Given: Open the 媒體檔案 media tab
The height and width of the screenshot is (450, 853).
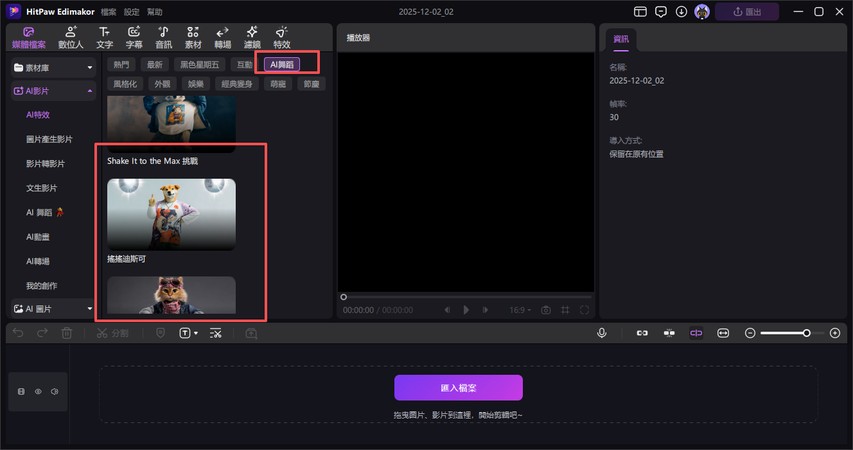Looking at the screenshot, I should 29,38.
